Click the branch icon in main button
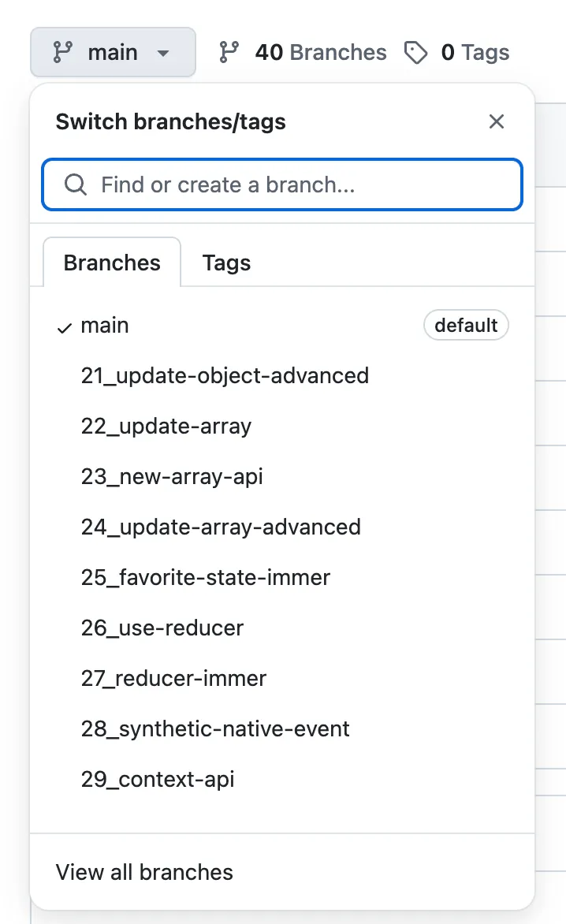Image resolution: width=566 pixels, height=924 pixels. click(62, 52)
